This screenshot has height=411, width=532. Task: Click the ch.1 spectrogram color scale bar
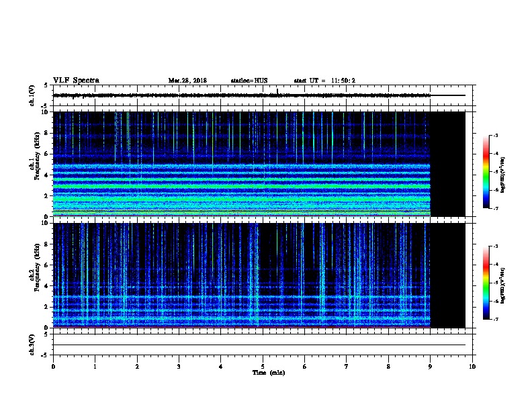pos(486,172)
